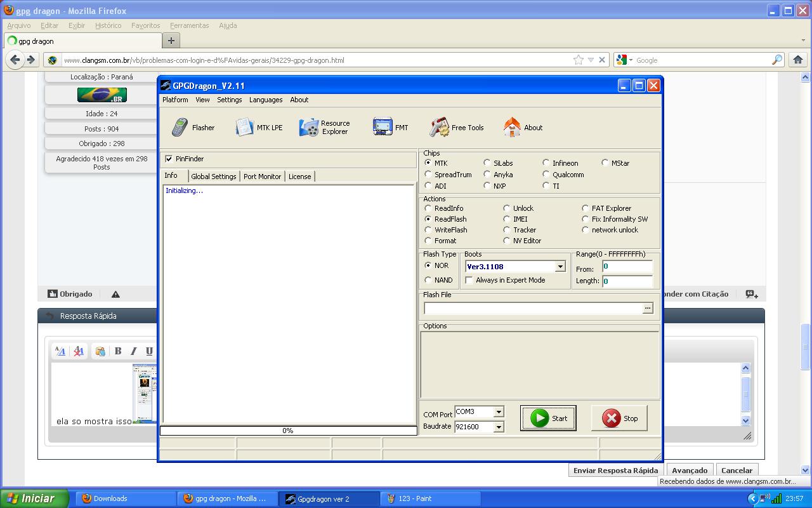Choose the ReadInfo action
This screenshot has height=508, width=812.
(x=428, y=208)
